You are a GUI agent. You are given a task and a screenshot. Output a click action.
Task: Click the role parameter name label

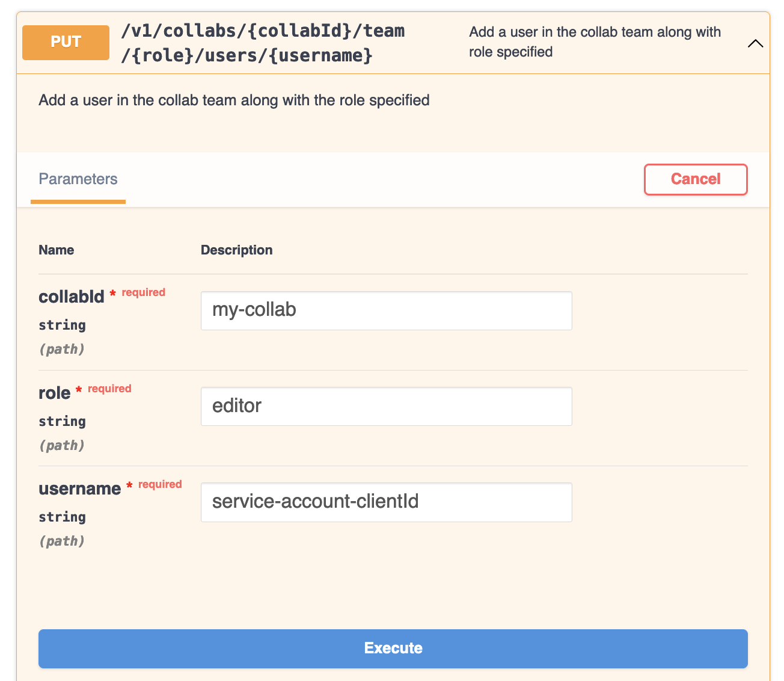click(54, 393)
